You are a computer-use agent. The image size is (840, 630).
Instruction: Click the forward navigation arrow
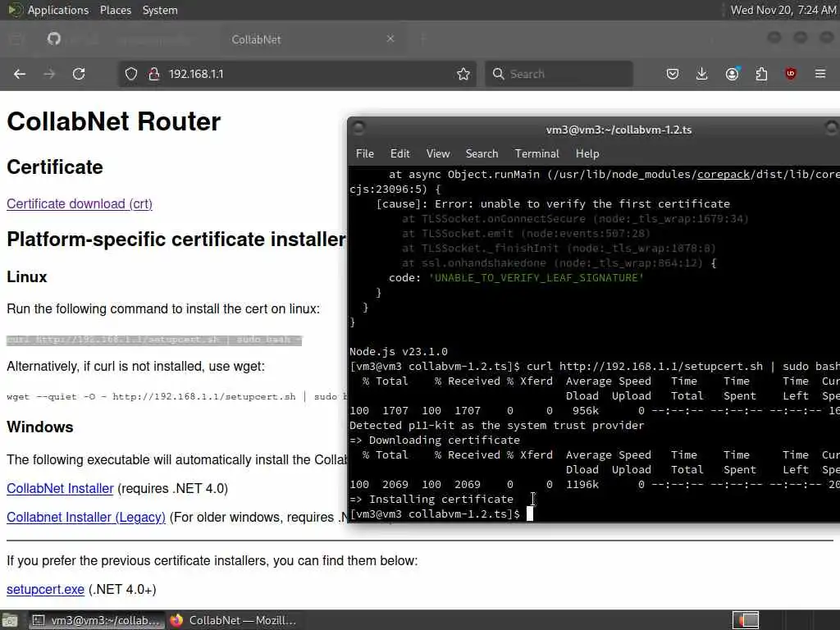point(49,74)
